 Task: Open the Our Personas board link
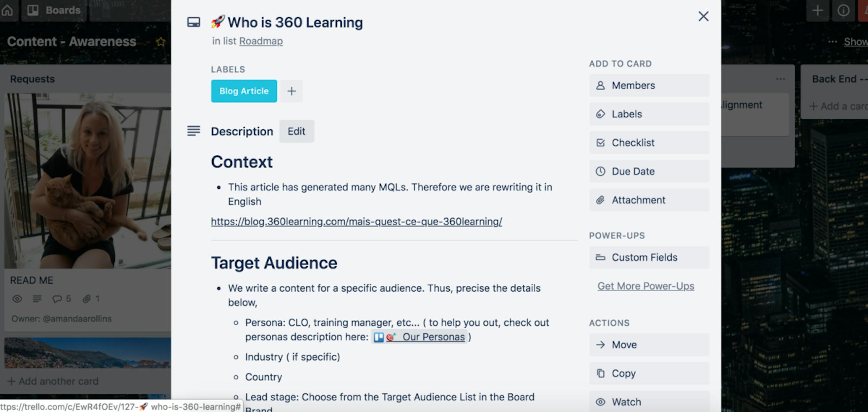pyautogui.click(x=419, y=337)
